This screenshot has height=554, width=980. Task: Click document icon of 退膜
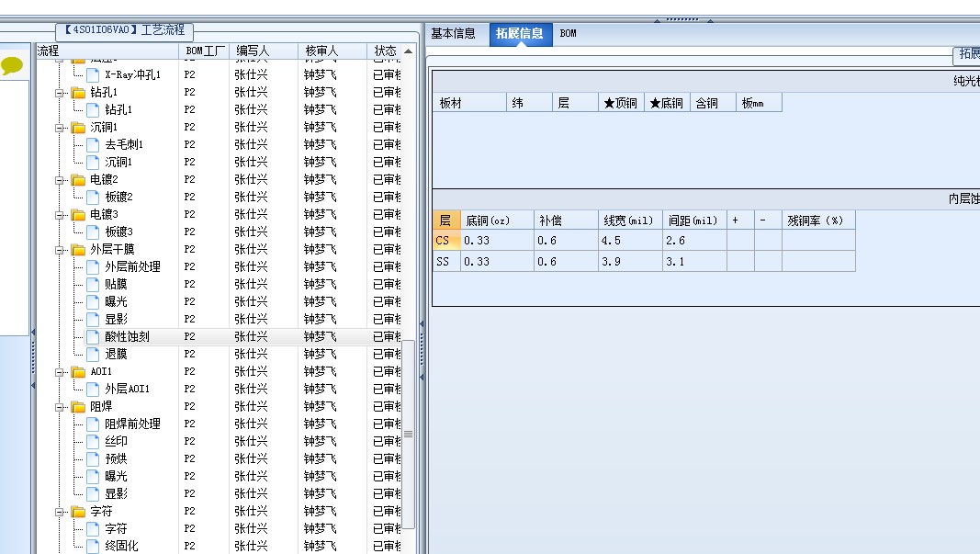[93, 355]
